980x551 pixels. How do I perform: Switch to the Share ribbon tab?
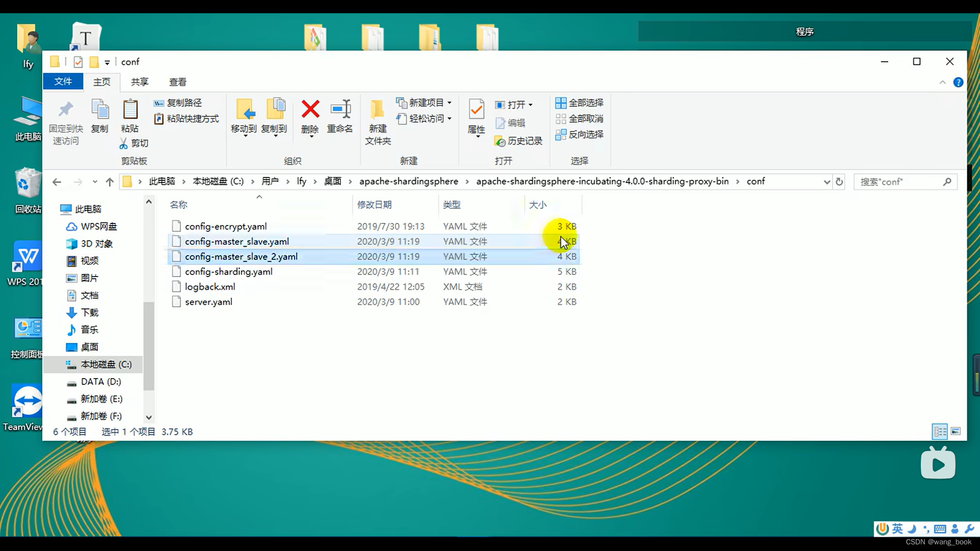pos(139,82)
